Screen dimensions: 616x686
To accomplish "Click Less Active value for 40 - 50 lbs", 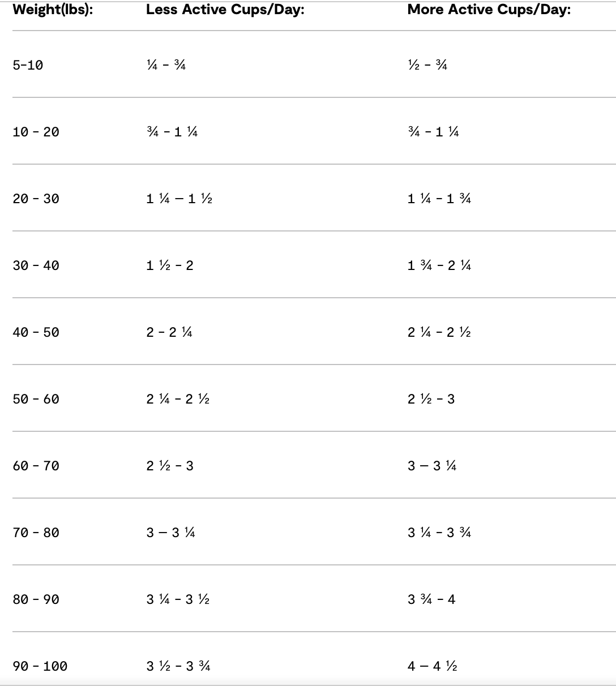I will [169, 332].
